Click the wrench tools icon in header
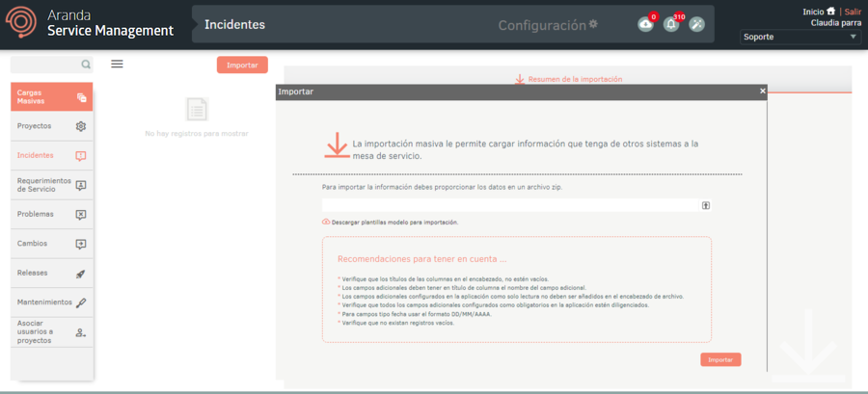Viewport: 868px width, 394px height. tap(696, 24)
